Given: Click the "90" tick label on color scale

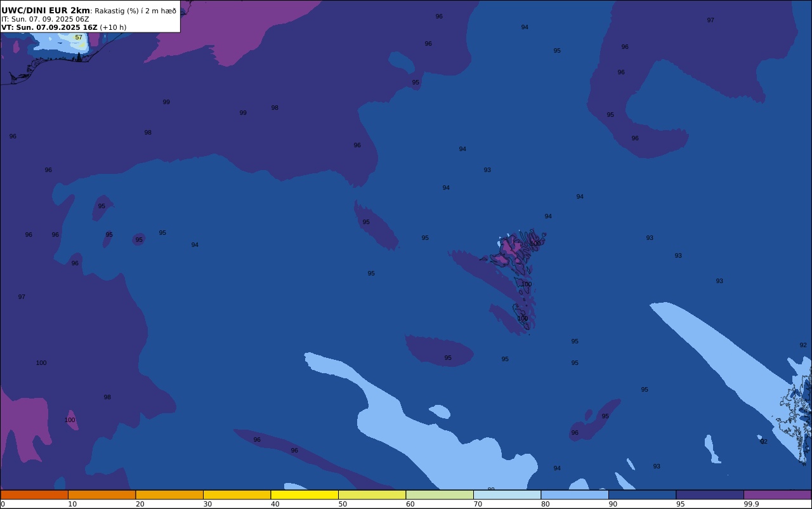Looking at the screenshot, I should coord(613,504).
